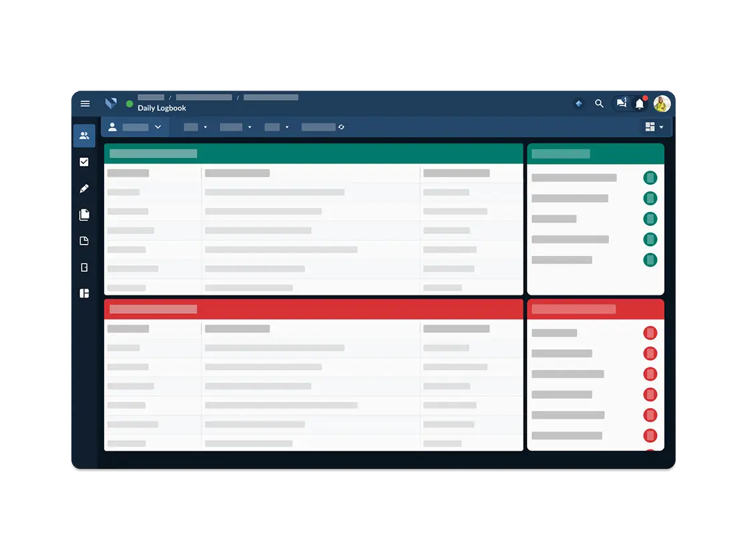Click the first breadcrumb segment in header
Screen dimensions: 747x560
tap(151, 97)
